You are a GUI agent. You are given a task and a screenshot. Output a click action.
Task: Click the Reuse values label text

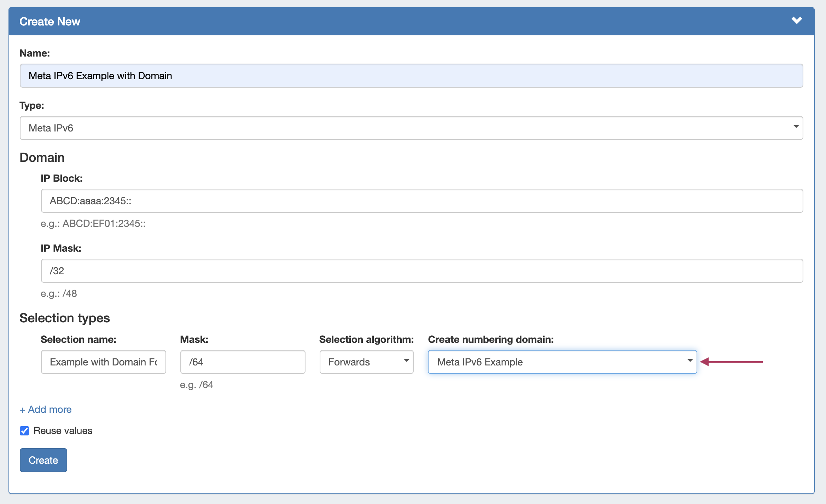pyautogui.click(x=63, y=430)
